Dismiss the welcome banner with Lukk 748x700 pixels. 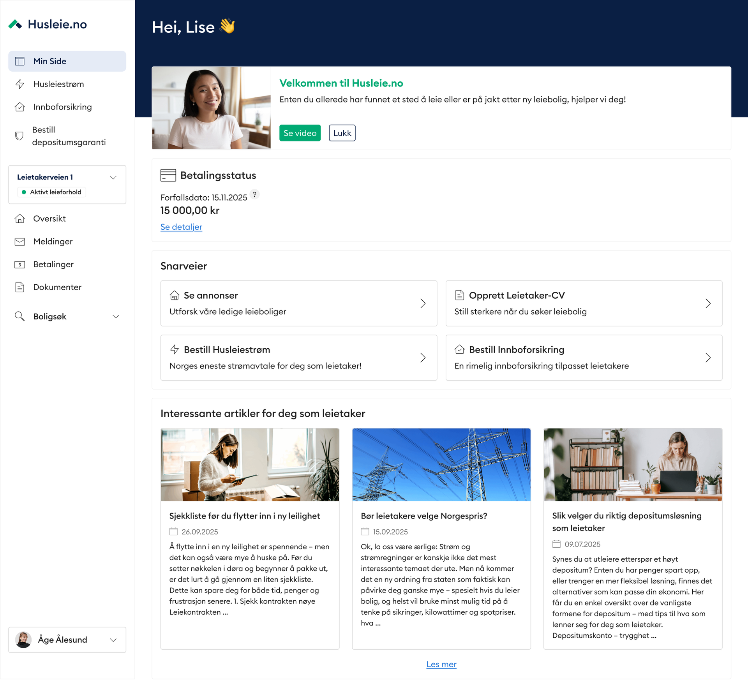point(342,133)
